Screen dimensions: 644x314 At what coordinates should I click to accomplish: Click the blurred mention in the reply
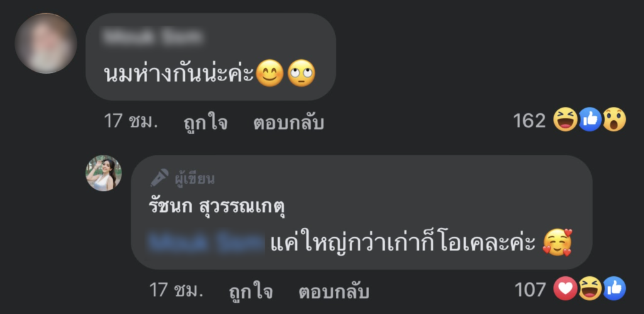(206, 244)
